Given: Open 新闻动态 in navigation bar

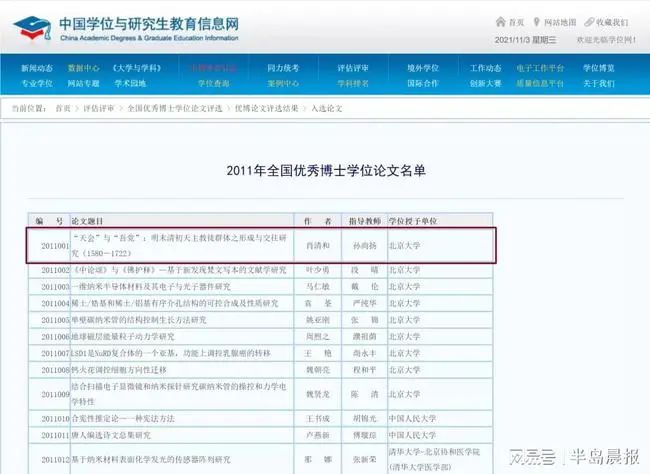Looking at the screenshot, I should 37,68.
